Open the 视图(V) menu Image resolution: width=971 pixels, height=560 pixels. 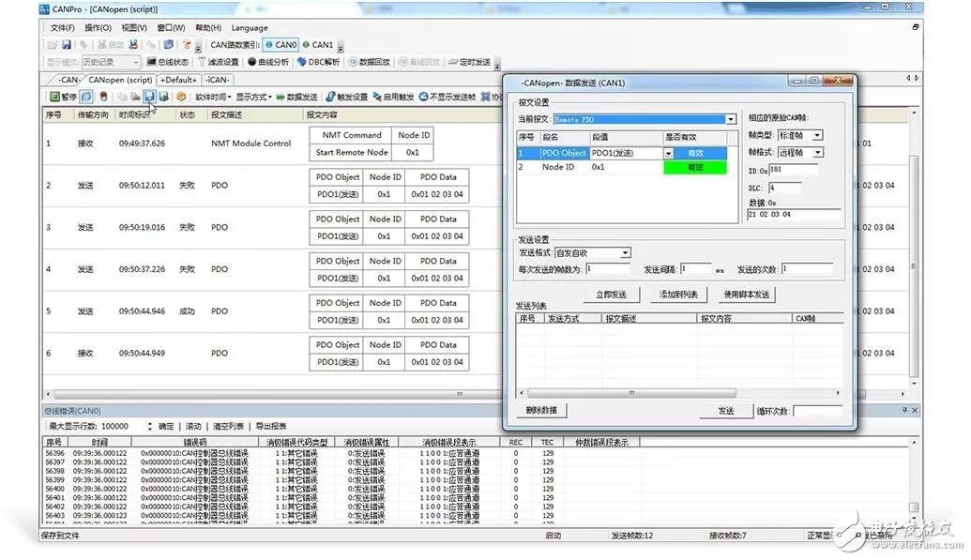point(134,28)
